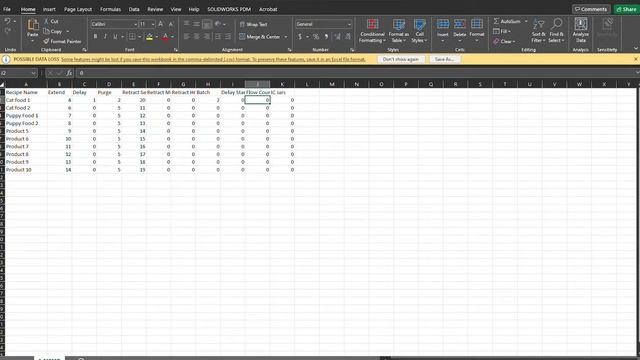
Task: Top align cell contents
Action: pyautogui.click(x=187, y=24)
